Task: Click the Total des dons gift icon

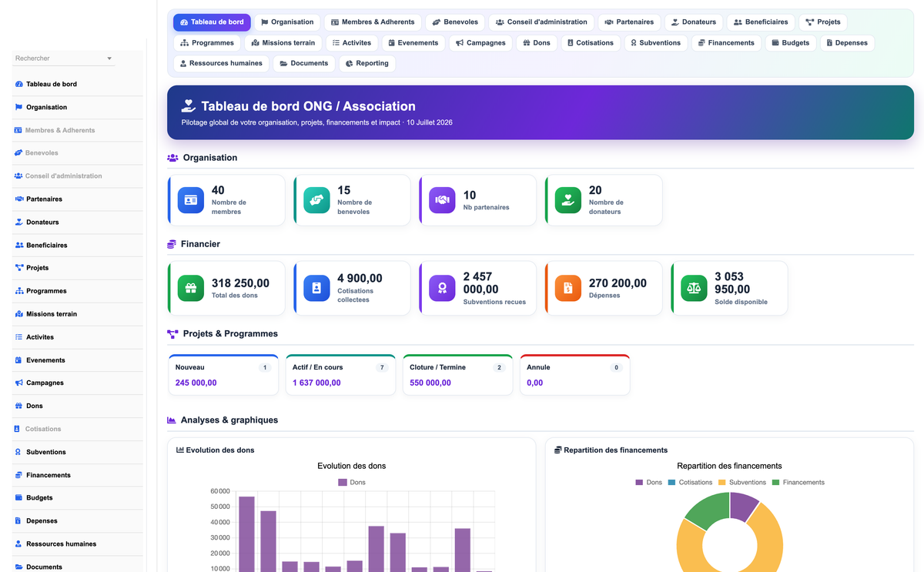Action: [x=191, y=288]
